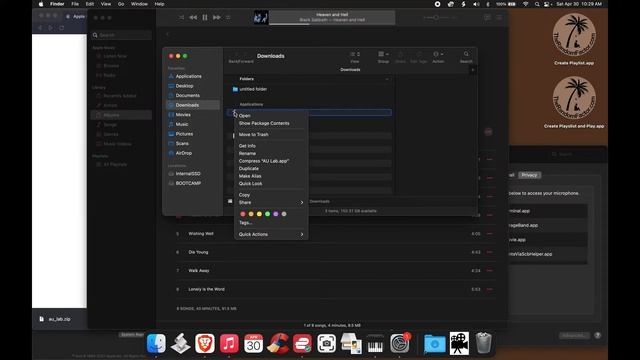640x360 pixels.
Task: Switch to Privacy tab in System Preferences
Action: [x=529, y=175]
